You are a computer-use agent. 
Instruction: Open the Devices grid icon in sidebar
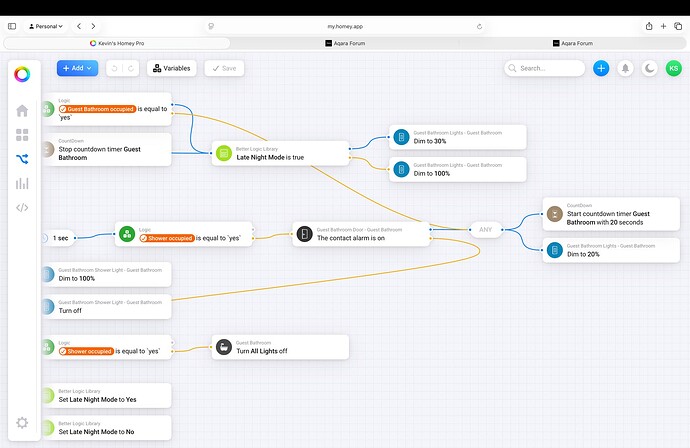22,134
